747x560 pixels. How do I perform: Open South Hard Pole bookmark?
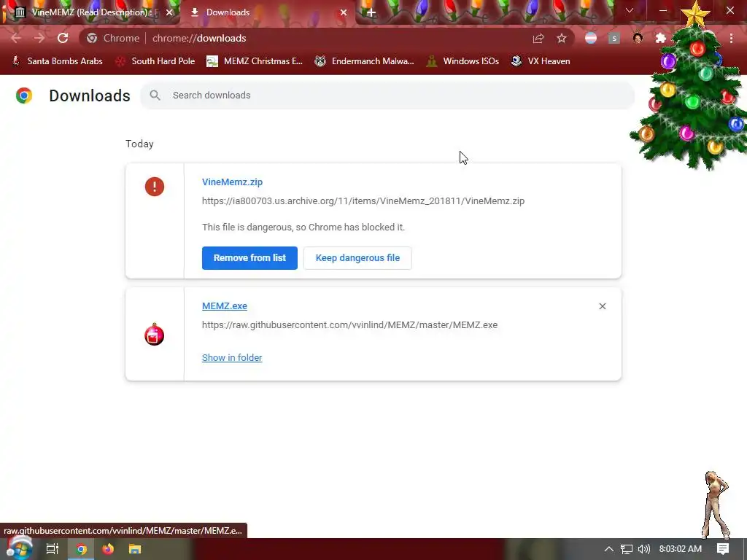click(155, 61)
